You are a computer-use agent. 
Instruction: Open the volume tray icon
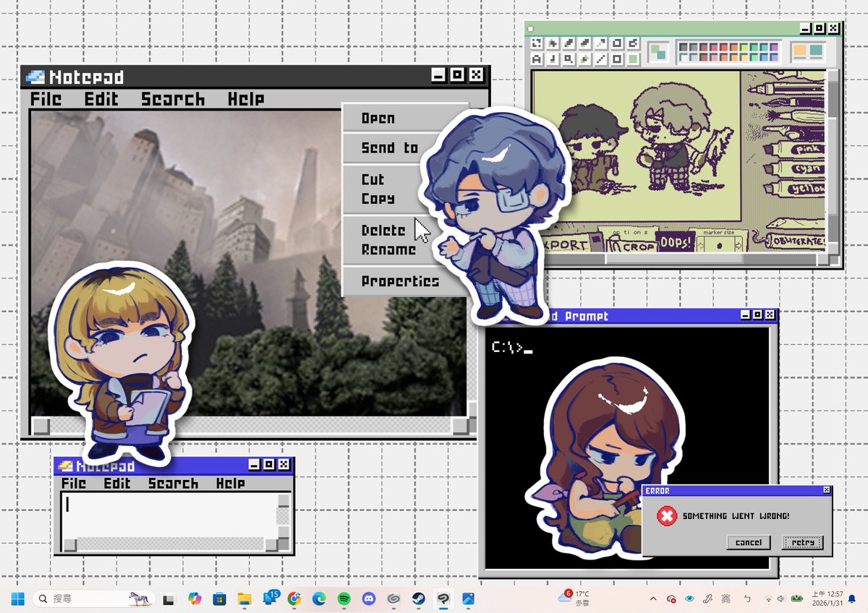(x=781, y=599)
